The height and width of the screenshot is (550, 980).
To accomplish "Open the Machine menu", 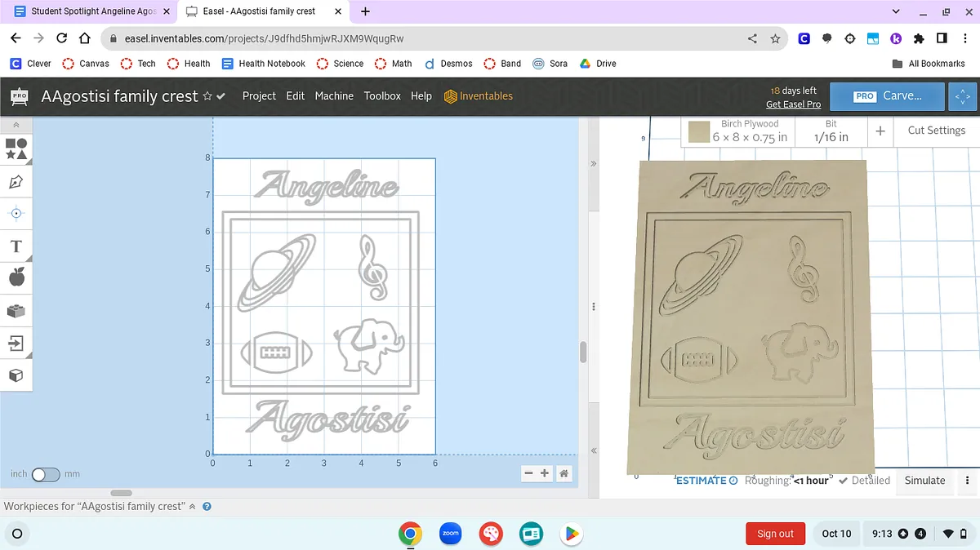I will pyautogui.click(x=334, y=96).
